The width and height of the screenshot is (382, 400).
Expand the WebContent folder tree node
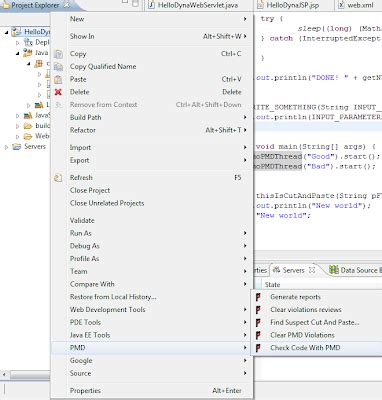(x=18, y=136)
